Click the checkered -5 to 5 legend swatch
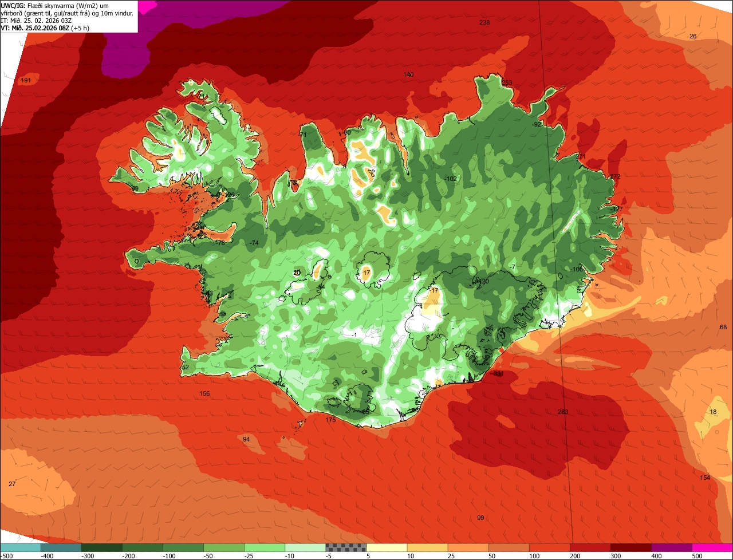Viewport: 733px width, 560px height. click(346, 547)
